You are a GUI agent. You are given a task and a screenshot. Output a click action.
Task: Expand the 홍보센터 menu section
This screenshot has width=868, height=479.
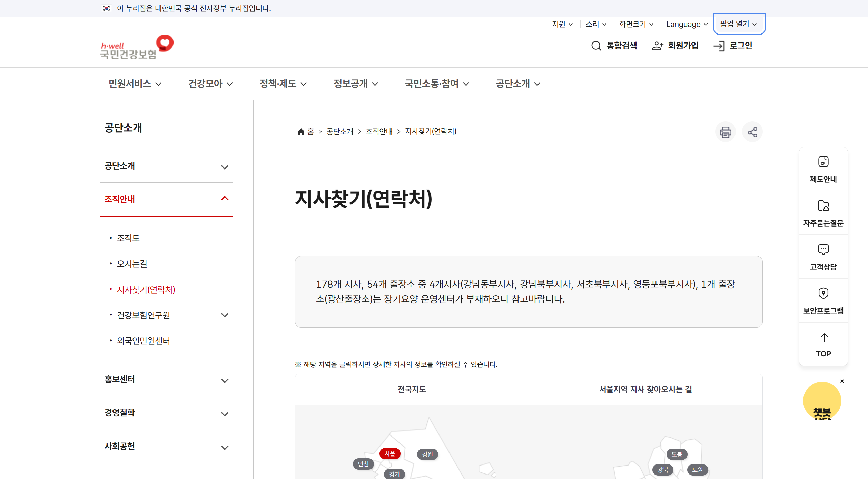tap(166, 379)
